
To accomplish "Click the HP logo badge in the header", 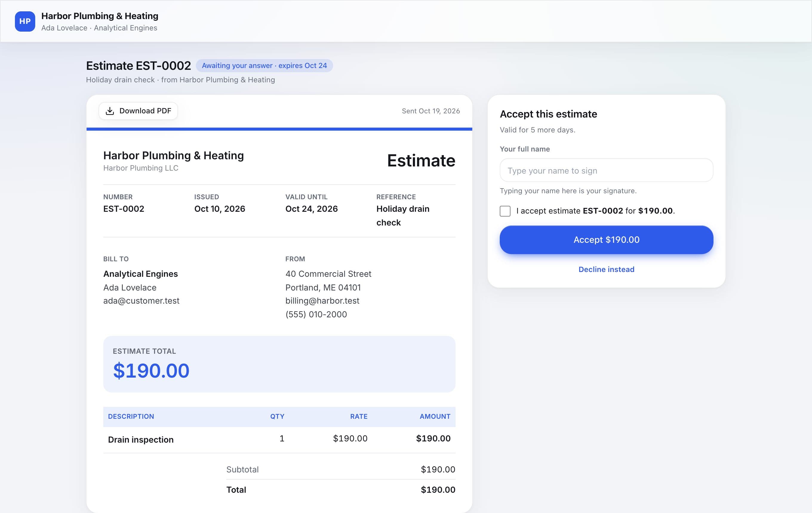I will [25, 21].
